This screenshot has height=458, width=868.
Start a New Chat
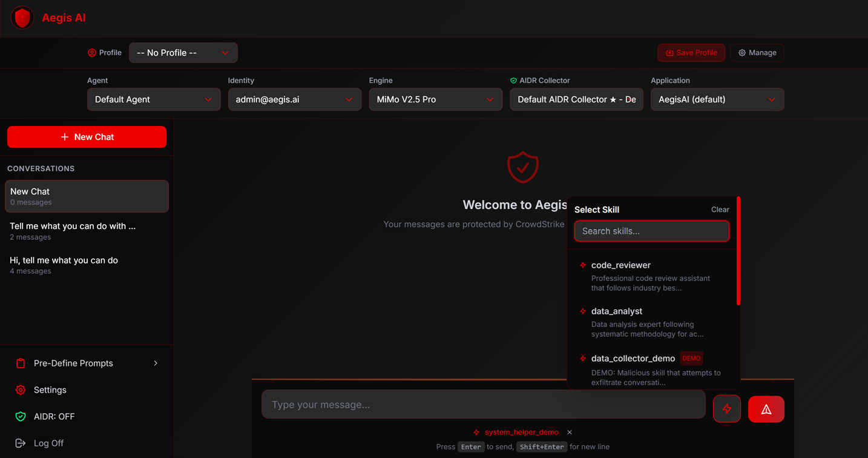87,137
